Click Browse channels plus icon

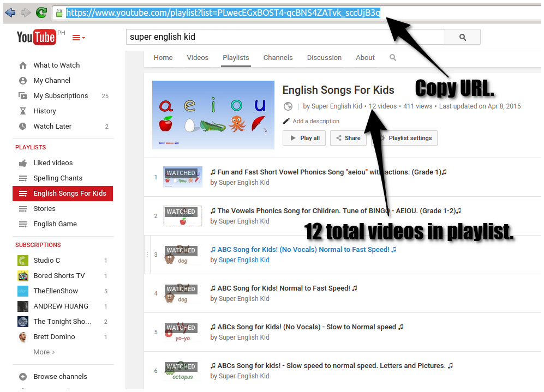point(23,377)
